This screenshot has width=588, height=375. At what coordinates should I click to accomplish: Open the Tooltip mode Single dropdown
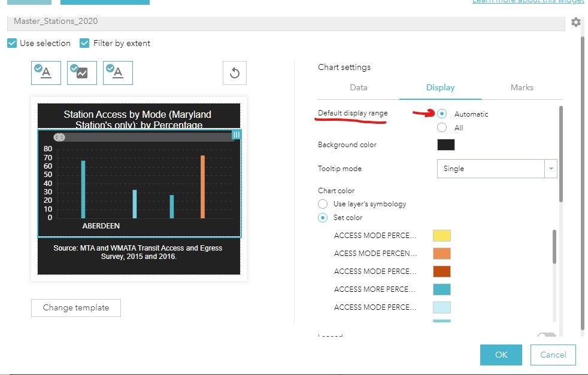pos(497,169)
